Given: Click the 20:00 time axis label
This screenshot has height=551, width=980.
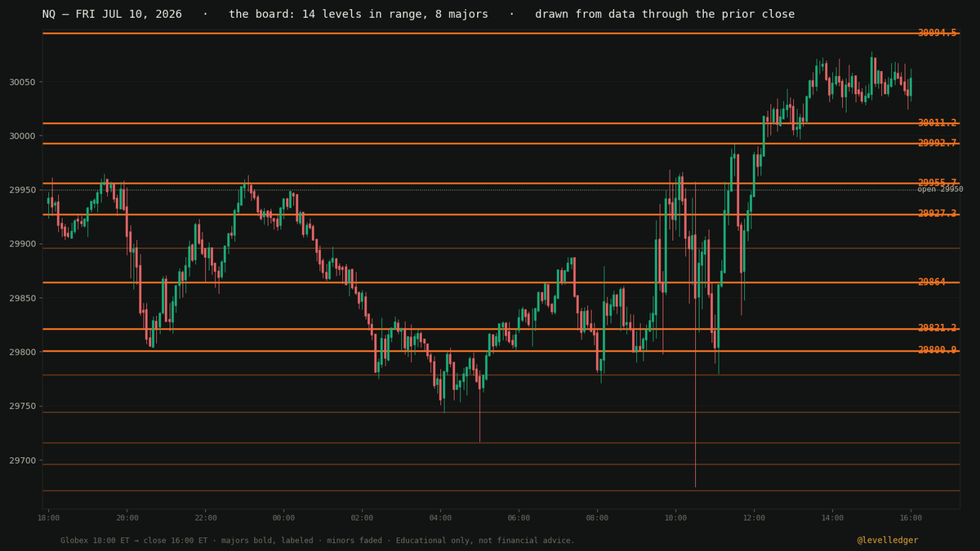Looking at the screenshot, I should (x=127, y=518).
